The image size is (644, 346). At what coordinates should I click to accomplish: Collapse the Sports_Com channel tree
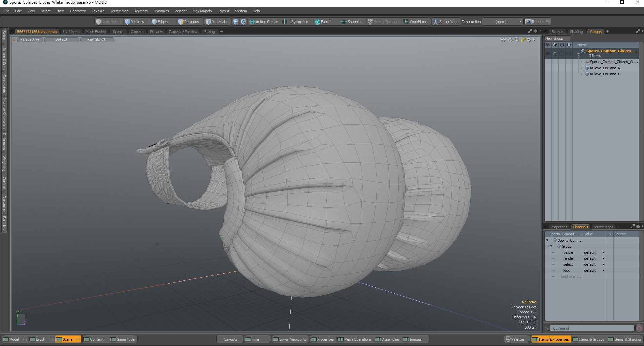547,240
